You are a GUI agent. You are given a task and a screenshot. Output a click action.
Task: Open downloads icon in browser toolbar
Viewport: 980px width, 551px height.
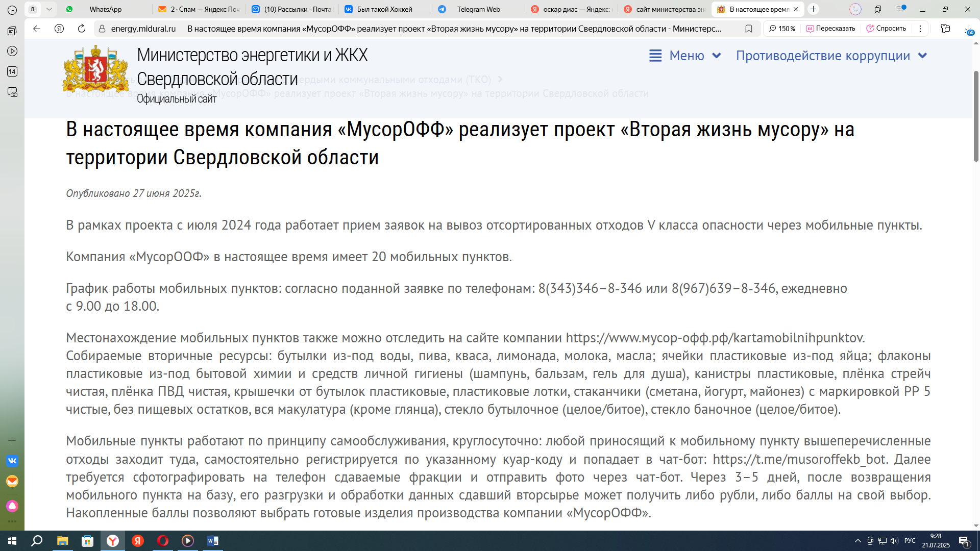click(968, 29)
